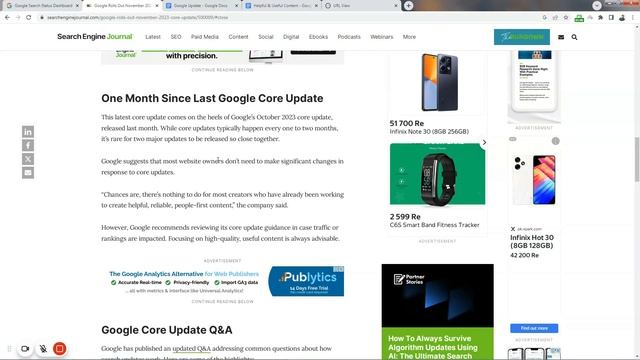
Task: Open the Webinars menu
Action: pos(382,37)
